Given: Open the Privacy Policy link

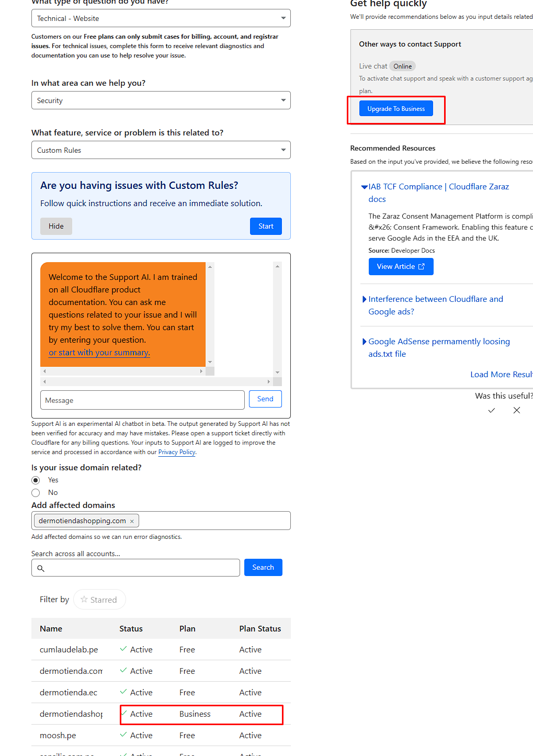Looking at the screenshot, I should tap(177, 452).
